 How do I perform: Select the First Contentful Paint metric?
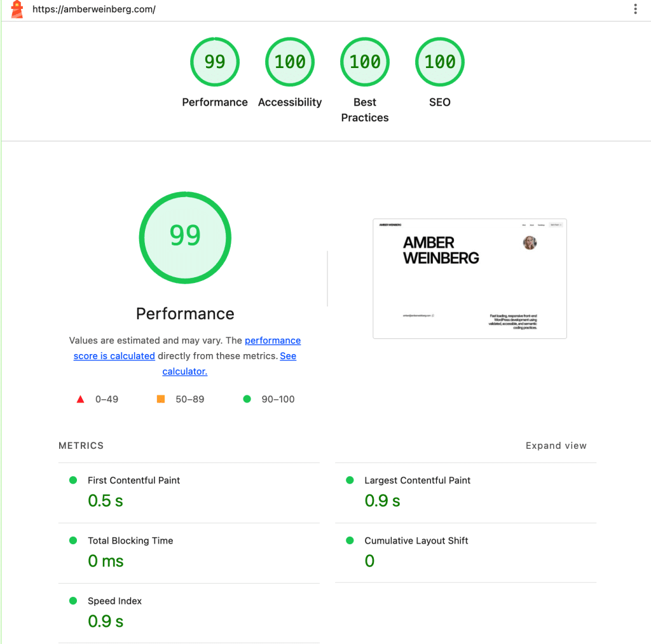pos(189,493)
